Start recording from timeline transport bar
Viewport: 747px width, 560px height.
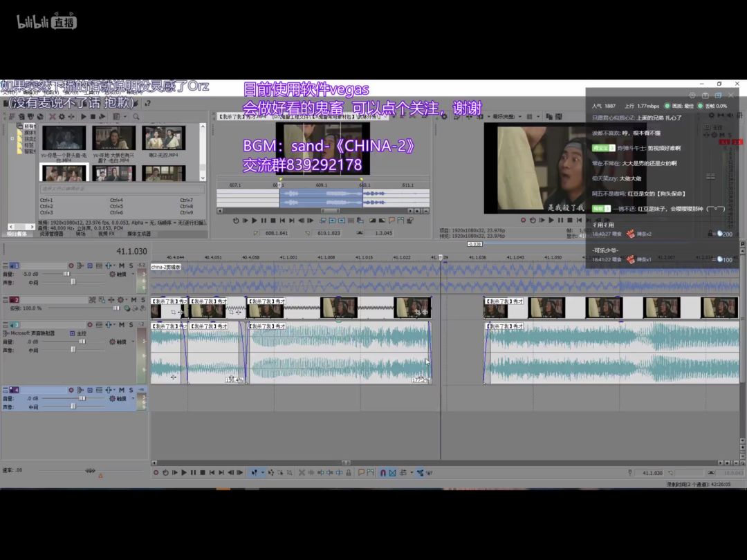click(156, 473)
